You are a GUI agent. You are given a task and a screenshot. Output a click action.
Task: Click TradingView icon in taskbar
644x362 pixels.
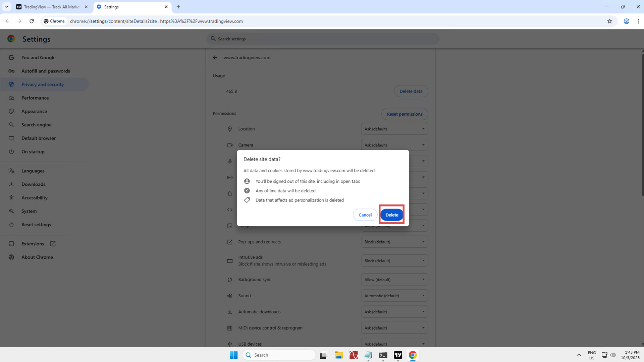(x=398, y=355)
